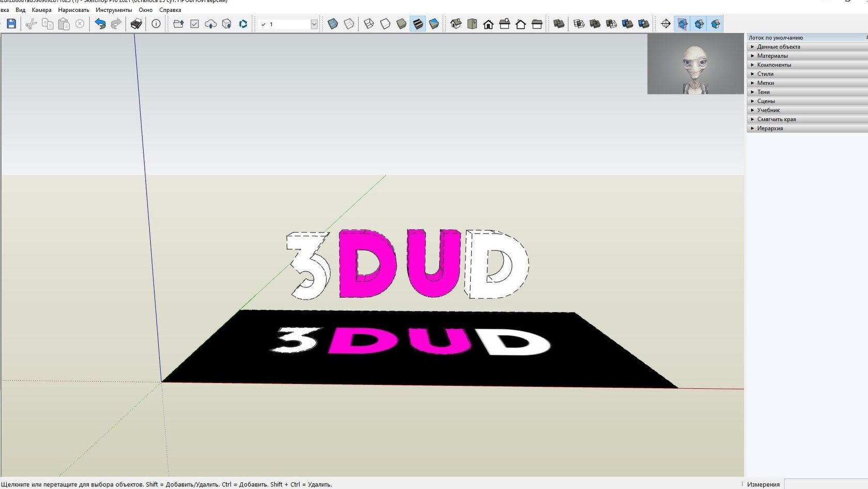Select the Trim solid tool
Screen dimensions: 868x489
[627, 24]
